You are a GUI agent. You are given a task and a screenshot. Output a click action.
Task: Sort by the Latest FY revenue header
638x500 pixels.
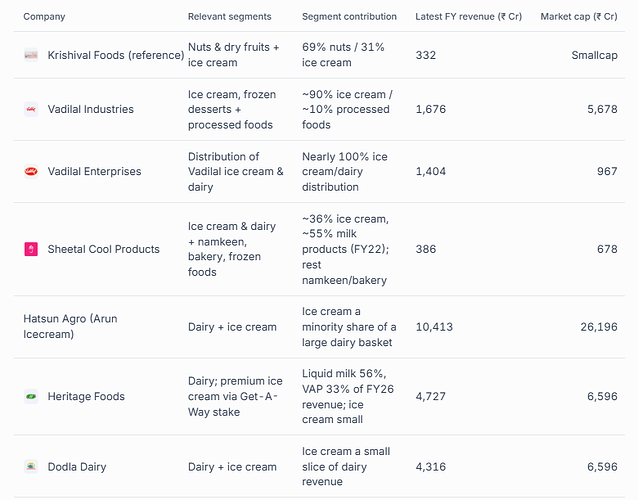tap(468, 17)
